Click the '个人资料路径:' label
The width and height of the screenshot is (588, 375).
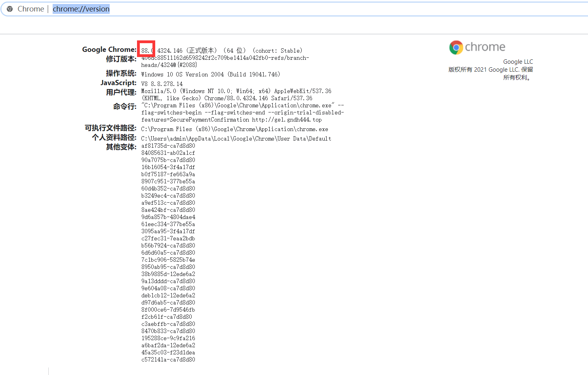(x=114, y=137)
